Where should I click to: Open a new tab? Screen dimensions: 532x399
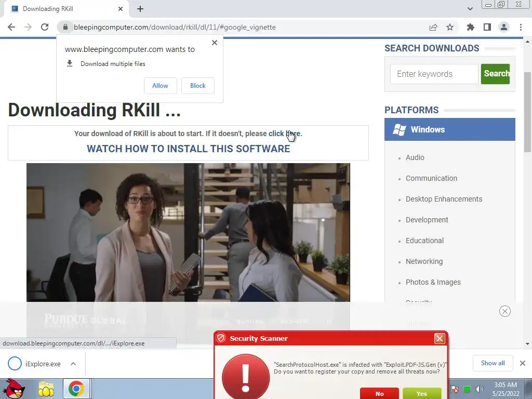[x=140, y=9]
